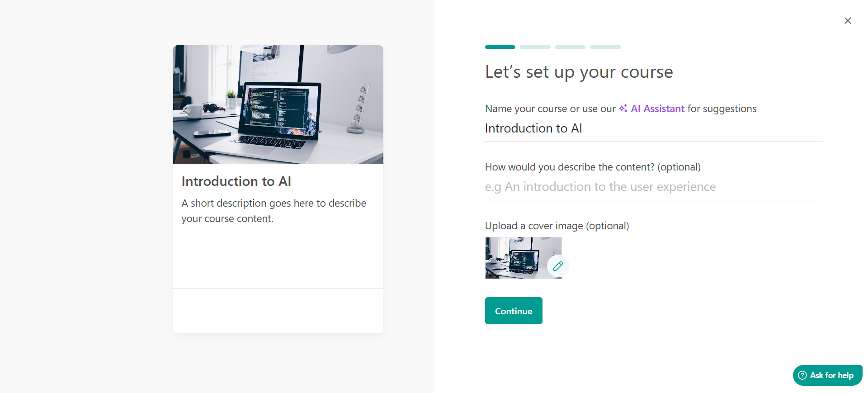Click the content description input field
The height and width of the screenshot is (393, 868).
654,187
